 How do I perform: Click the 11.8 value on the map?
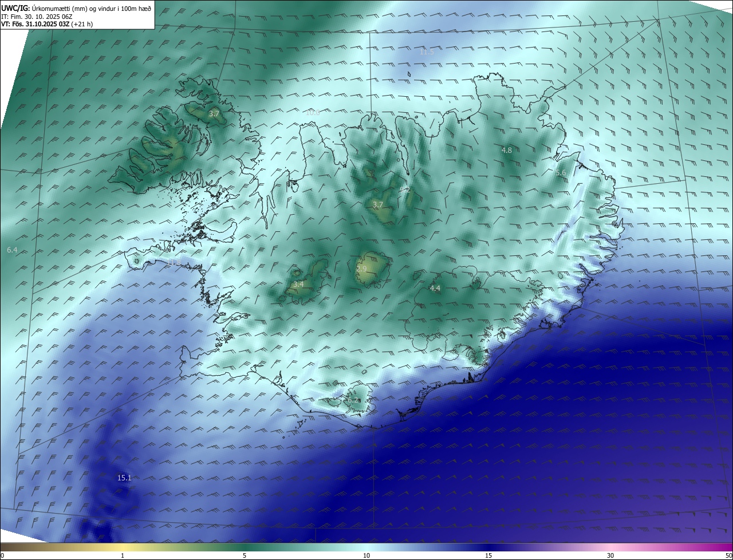(x=174, y=263)
